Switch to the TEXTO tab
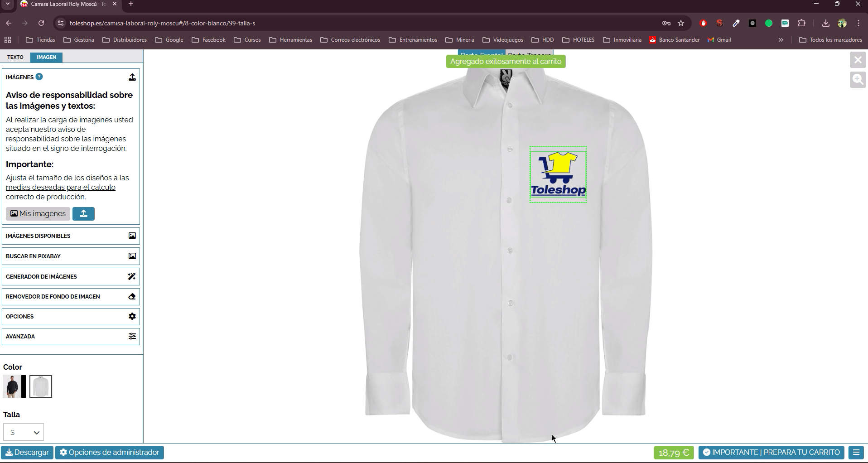This screenshot has height=463, width=868. (15, 57)
